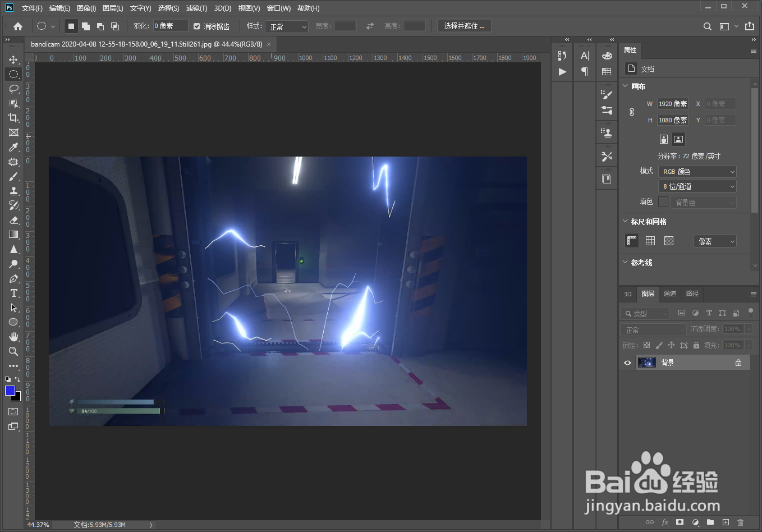Toggle Quick Mask mode
Image resolution: width=762 pixels, height=532 pixels.
[13, 412]
